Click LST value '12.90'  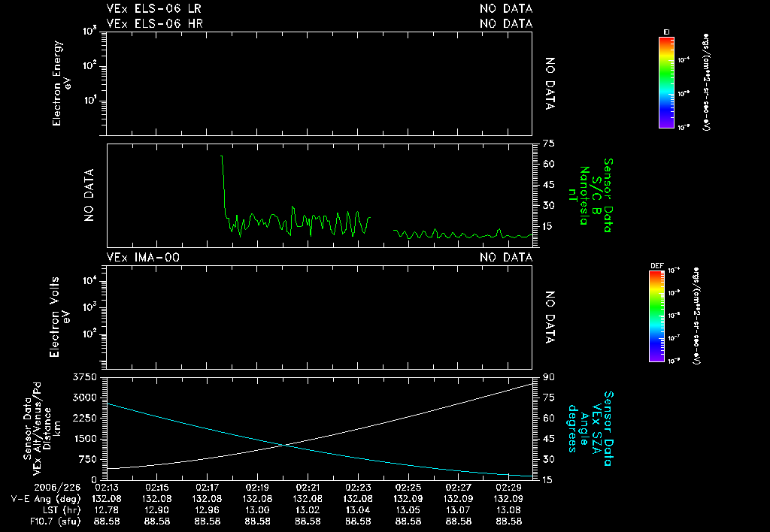click(157, 510)
